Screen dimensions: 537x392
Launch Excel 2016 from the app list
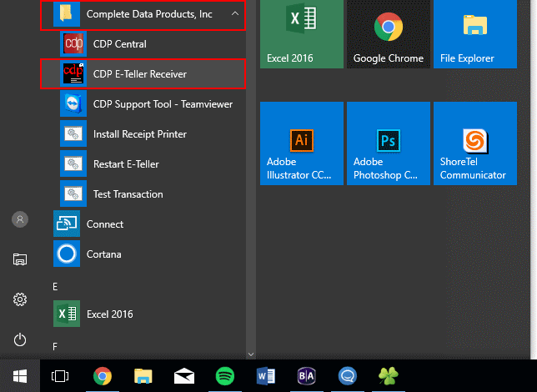[143, 314]
